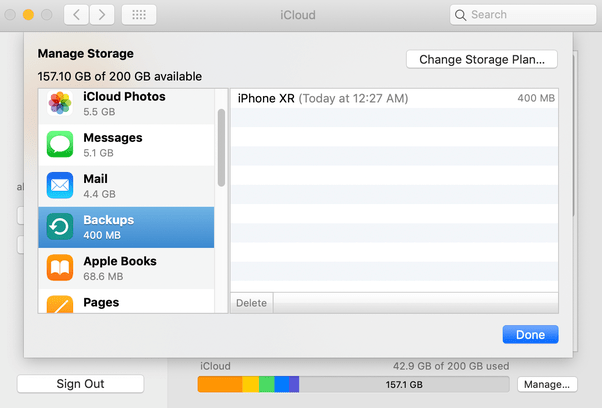Click purple segment of iCloud storage bar
The height and width of the screenshot is (408, 602).
coord(294,384)
